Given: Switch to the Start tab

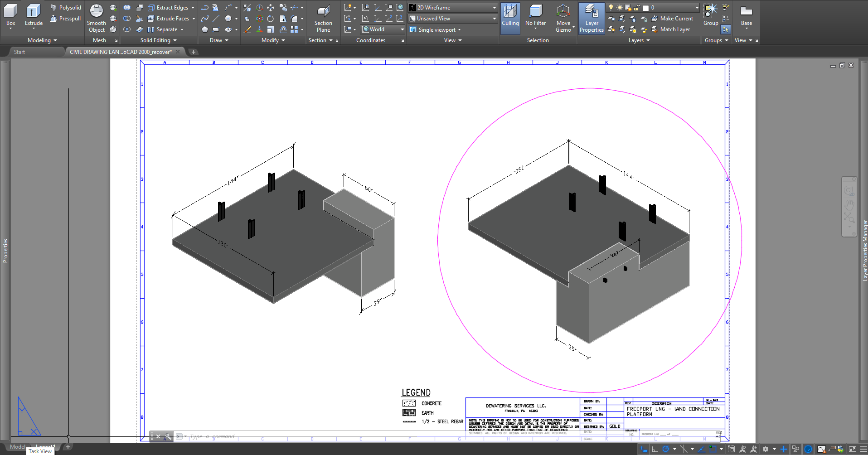Looking at the screenshot, I should pyautogui.click(x=19, y=52).
